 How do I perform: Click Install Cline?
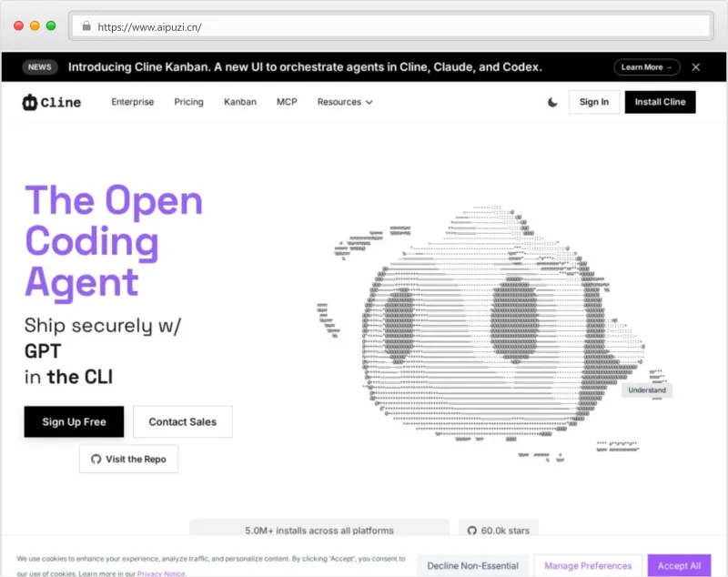click(660, 102)
